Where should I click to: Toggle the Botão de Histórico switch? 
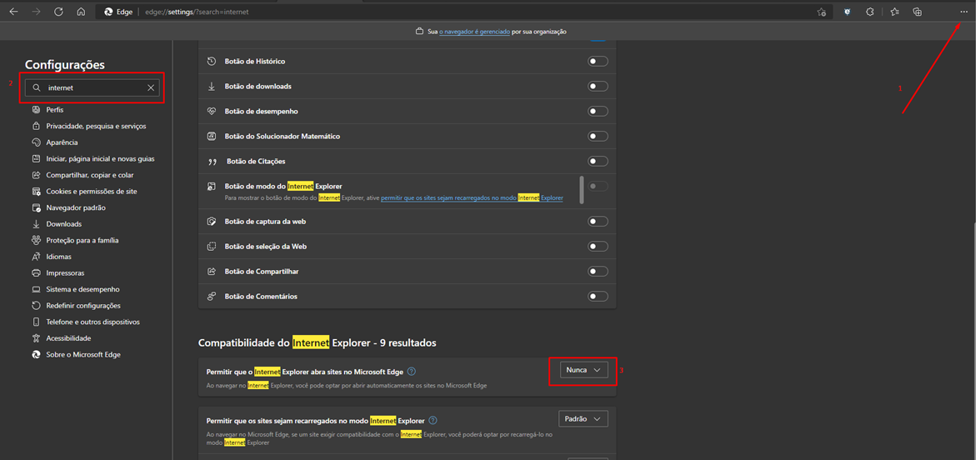[x=597, y=62]
